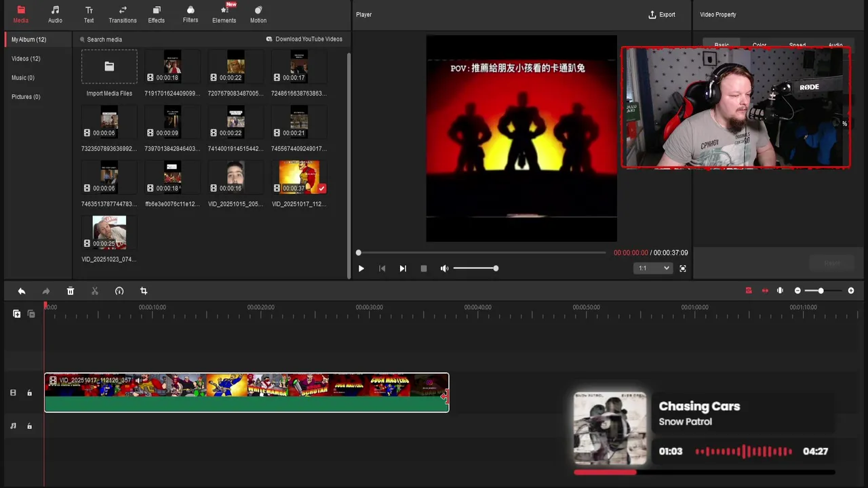Open the Effects tab
Viewport: 868px width, 488px height.
click(x=157, y=14)
